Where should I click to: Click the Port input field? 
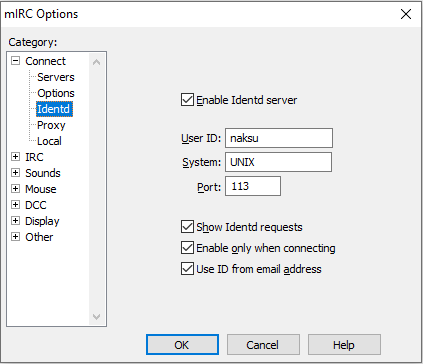(x=253, y=186)
